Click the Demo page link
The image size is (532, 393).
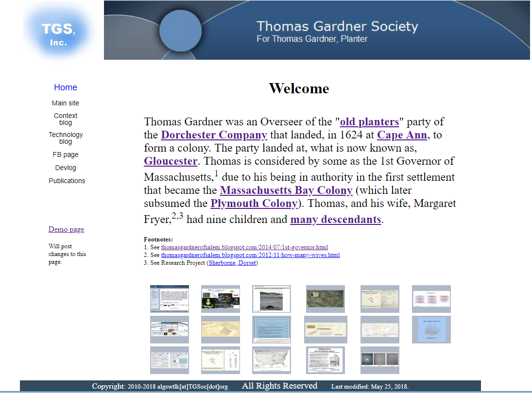(66, 229)
